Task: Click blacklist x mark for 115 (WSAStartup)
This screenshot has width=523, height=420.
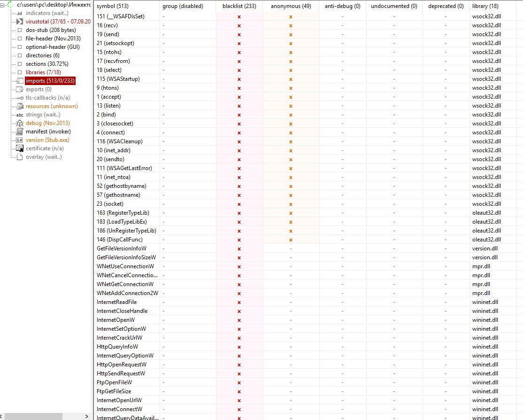Action: tap(239, 79)
